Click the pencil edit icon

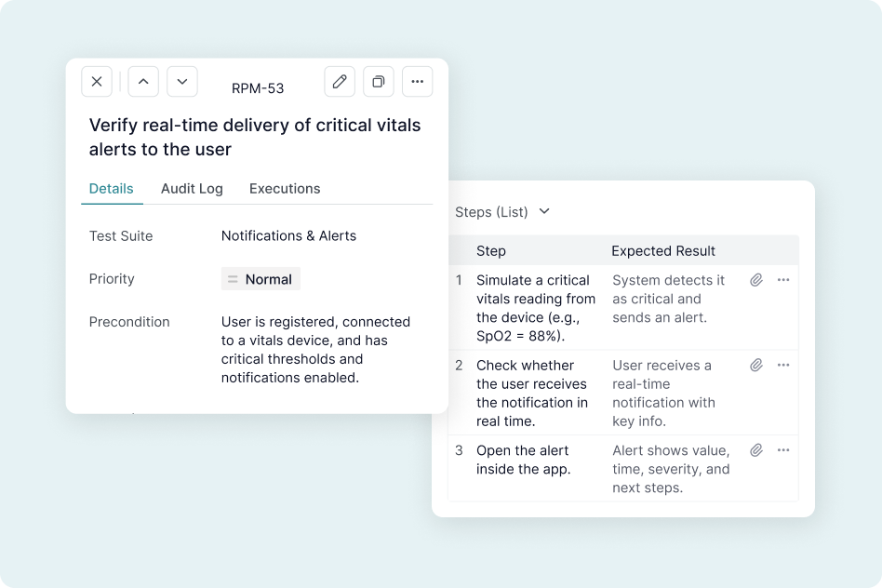point(340,82)
